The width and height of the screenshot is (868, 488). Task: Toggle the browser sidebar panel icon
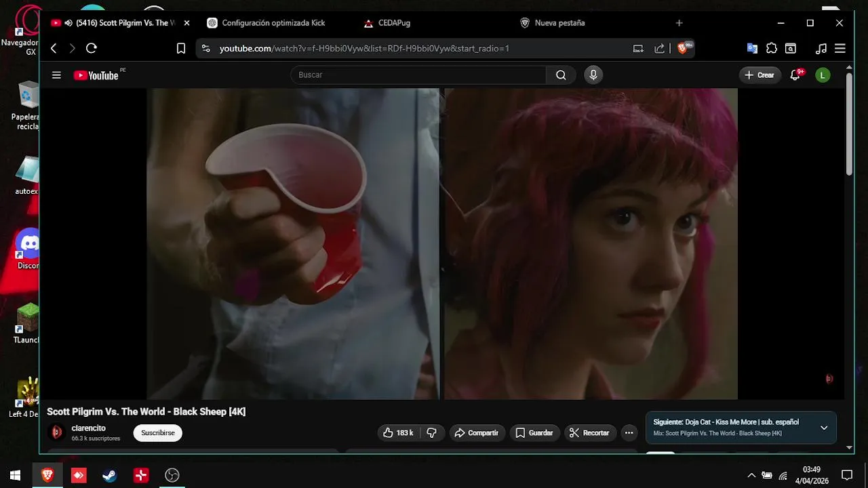click(791, 48)
